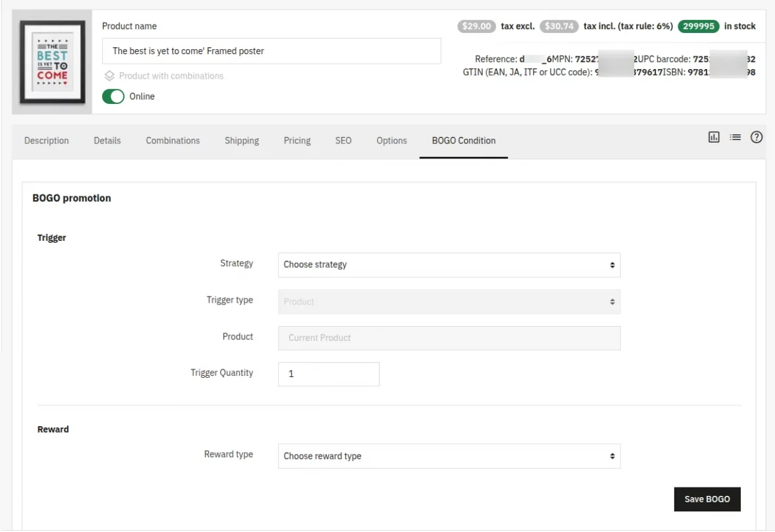Click the Trigger Quantity input field
This screenshot has height=532, width=775.
point(329,374)
